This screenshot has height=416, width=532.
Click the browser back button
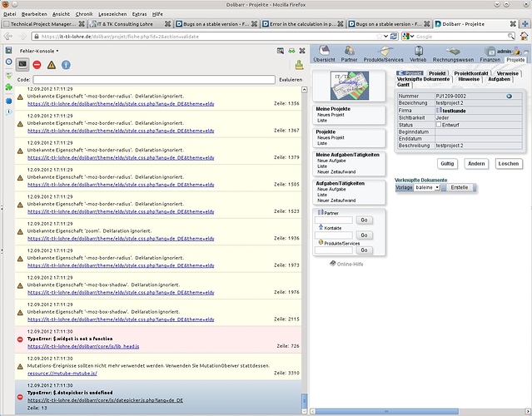click(8, 36)
